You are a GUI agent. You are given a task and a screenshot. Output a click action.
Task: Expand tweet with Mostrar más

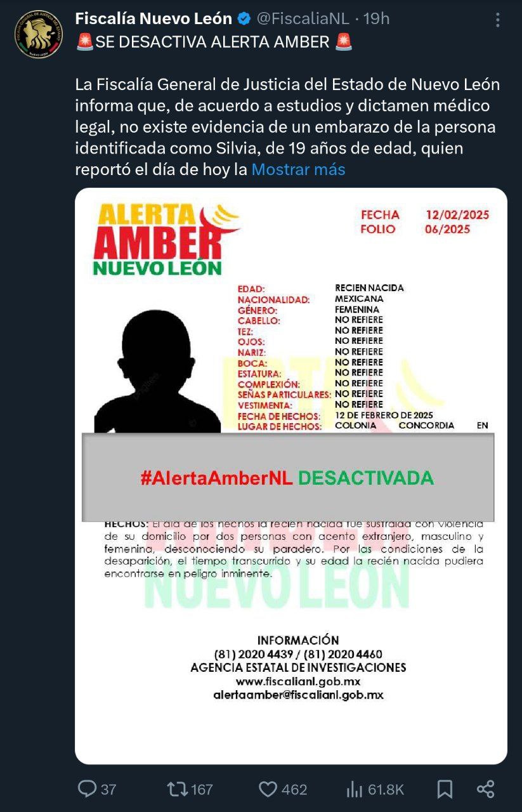click(298, 169)
